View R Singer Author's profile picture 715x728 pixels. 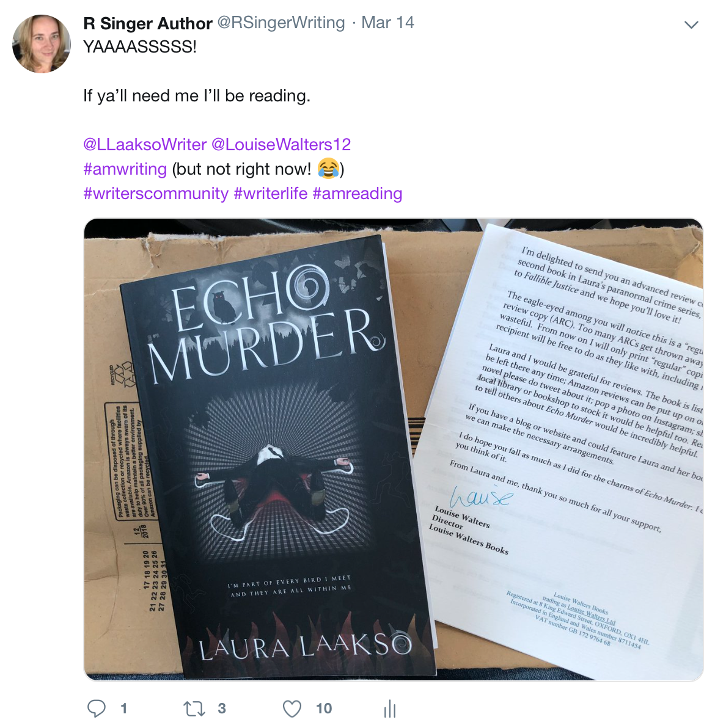point(42,44)
